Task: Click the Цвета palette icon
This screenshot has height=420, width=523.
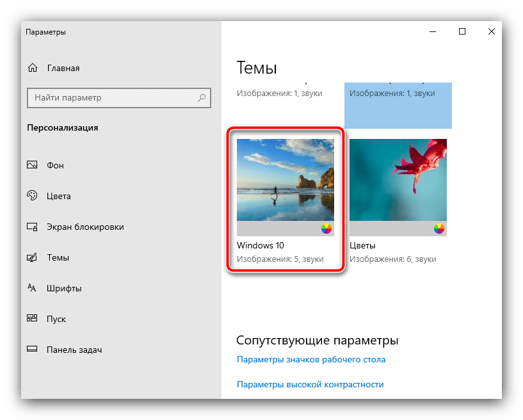Action: tap(32, 195)
